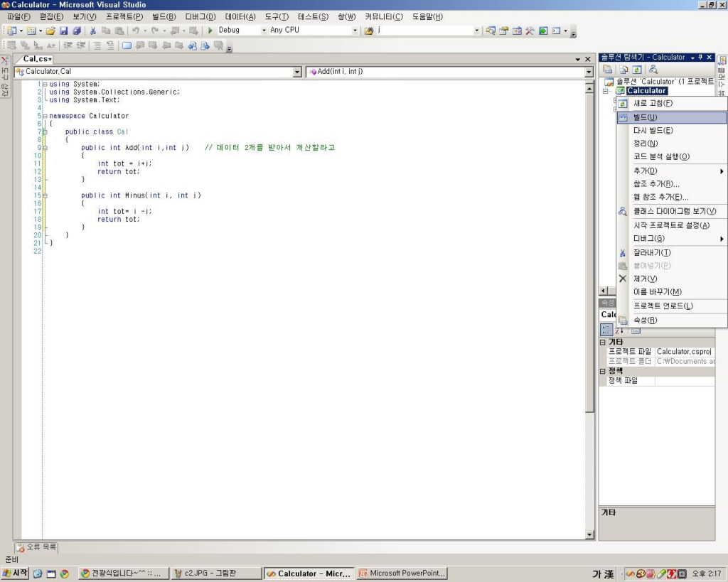Screen dimensions: 728x582
Task: Click the editor vertical scrollbar down arrow
Action: (x=589, y=534)
